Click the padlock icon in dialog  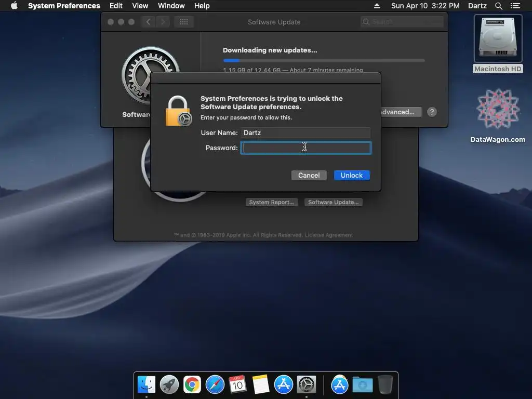click(179, 111)
